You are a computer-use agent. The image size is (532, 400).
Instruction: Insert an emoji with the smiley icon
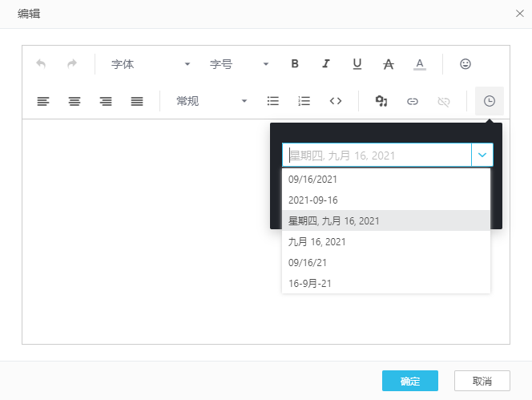click(x=465, y=64)
